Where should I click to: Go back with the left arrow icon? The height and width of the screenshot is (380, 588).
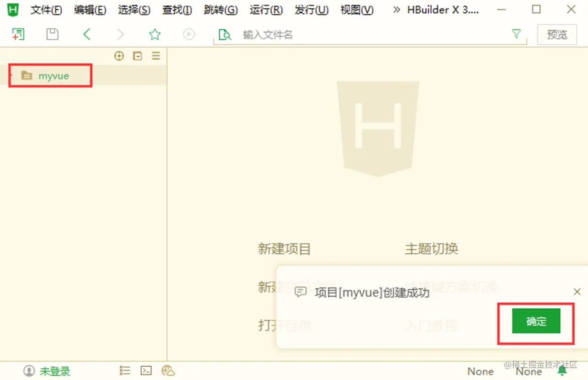(x=87, y=34)
